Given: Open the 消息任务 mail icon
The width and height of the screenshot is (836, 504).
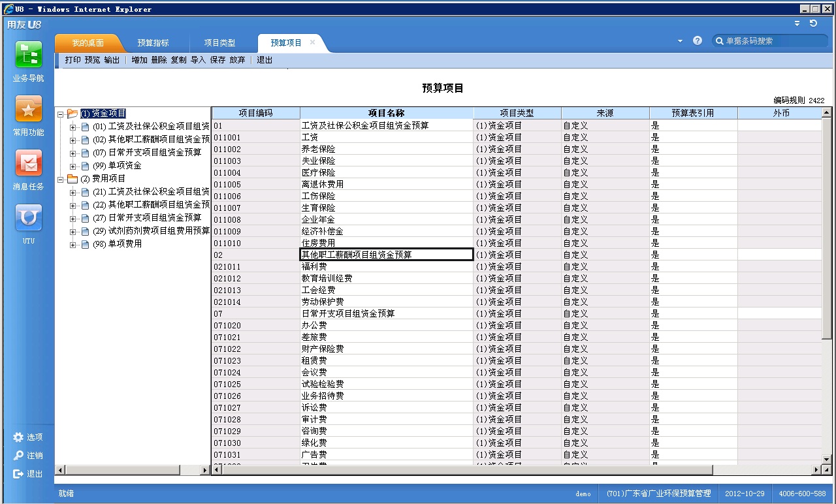Looking at the screenshot, I should [x=29, y=163].
